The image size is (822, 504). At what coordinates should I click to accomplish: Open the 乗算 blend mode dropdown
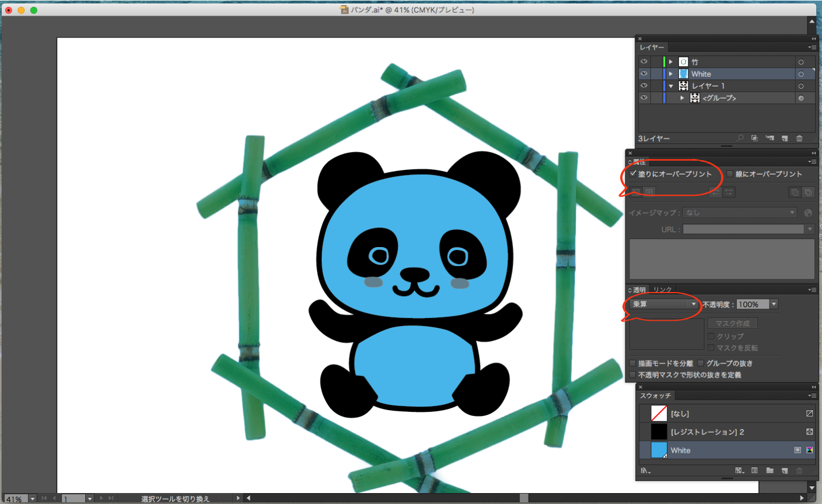664,304
